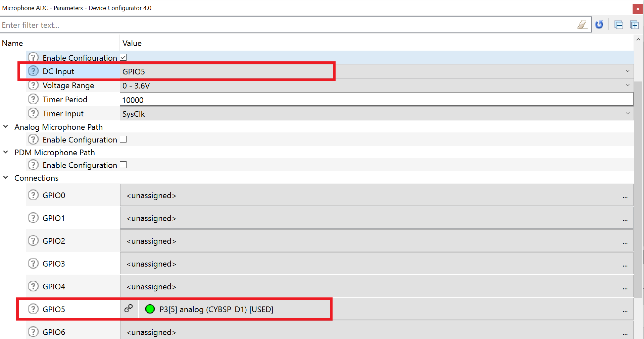Select the GPIO3 connection label
644x339 pixels.
tap(54, 264)
